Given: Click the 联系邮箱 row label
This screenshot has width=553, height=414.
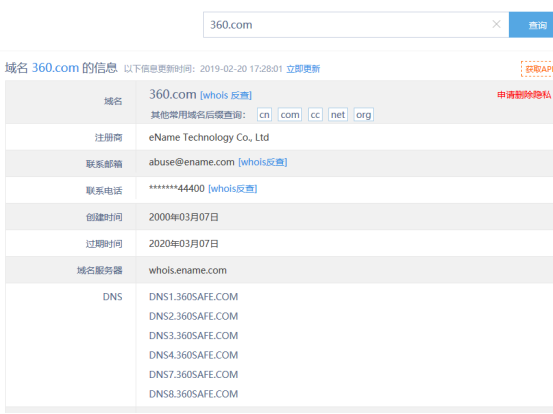Looking at the screenshot, I should pyautogui.click(x=104, y=164).
